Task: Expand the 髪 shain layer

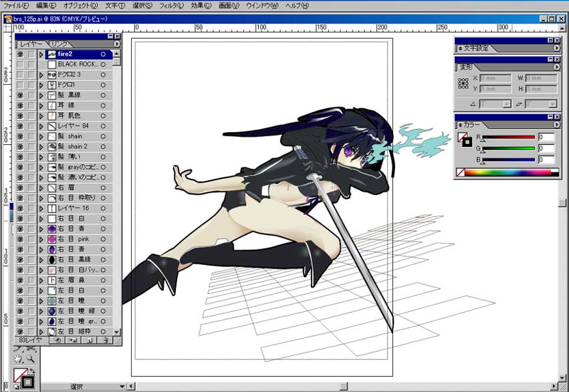Action: pyautogui.click(x=41, y=137)
